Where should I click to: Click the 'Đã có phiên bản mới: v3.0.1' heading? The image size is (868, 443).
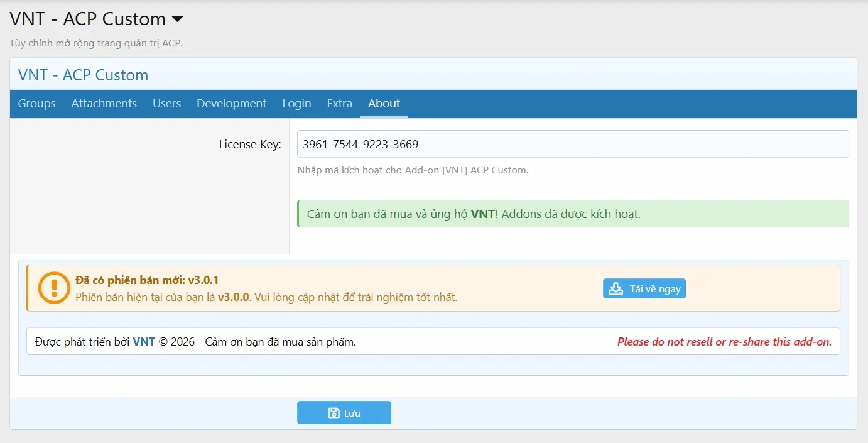[x=147, y=280]
